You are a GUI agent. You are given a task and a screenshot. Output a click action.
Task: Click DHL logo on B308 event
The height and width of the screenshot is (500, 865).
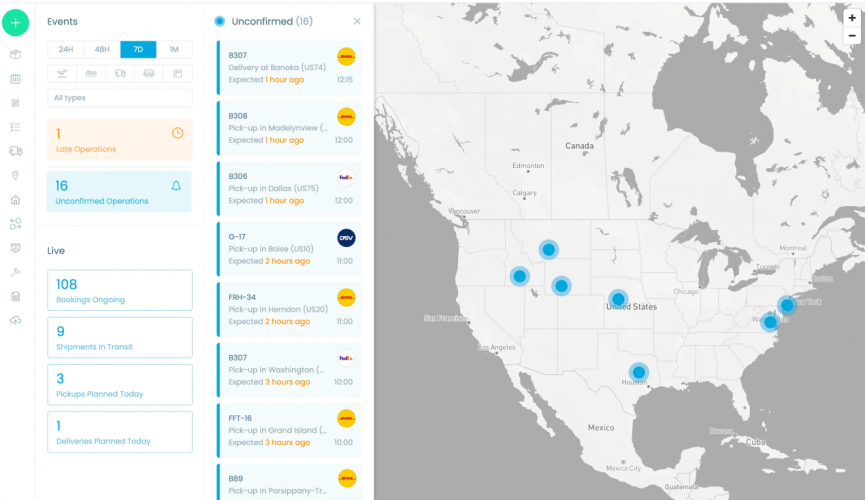[x=346, y=117]
